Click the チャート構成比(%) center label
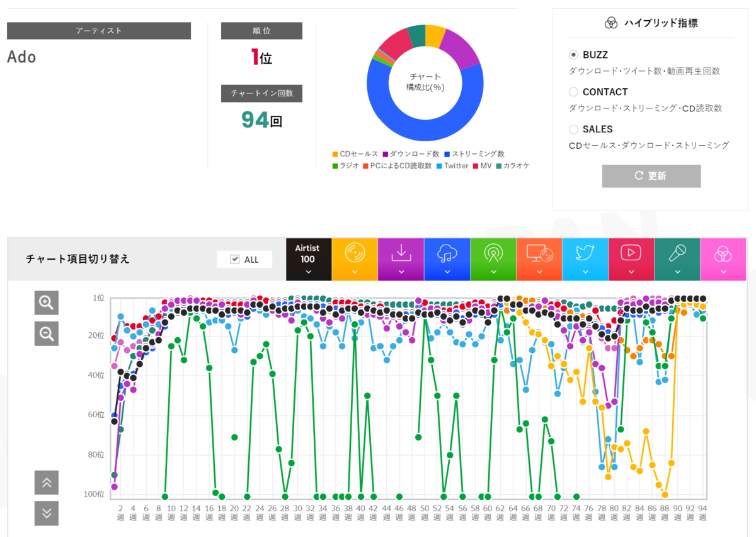The image size is (756, 537). click(425, 82)
